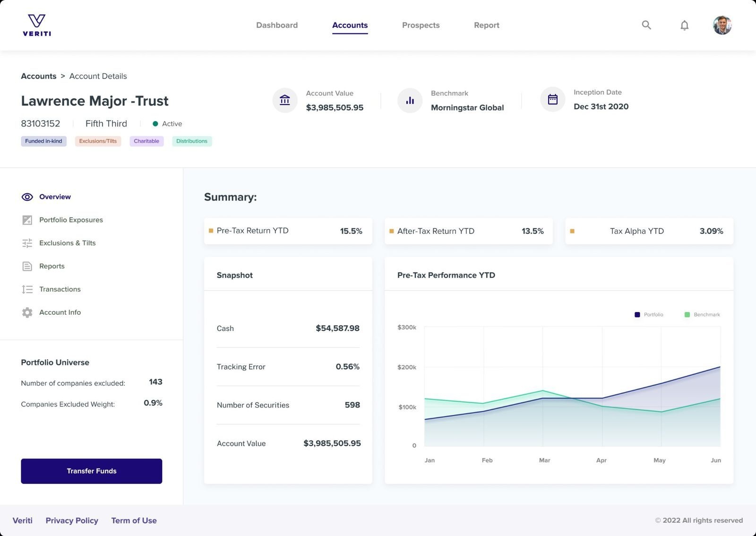This screenshot has width=756, height=536.
Task: Select the Funded in-kind tag
Action: 43,141
